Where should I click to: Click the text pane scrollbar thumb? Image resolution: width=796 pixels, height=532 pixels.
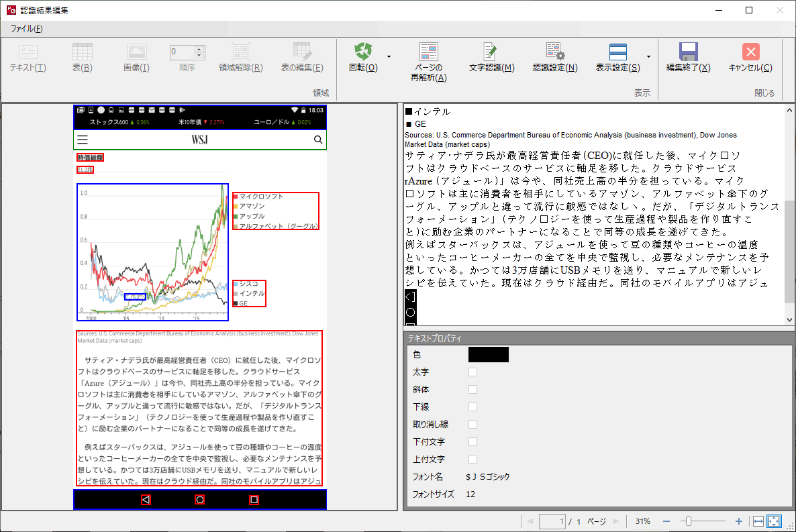tap(789, 252)
